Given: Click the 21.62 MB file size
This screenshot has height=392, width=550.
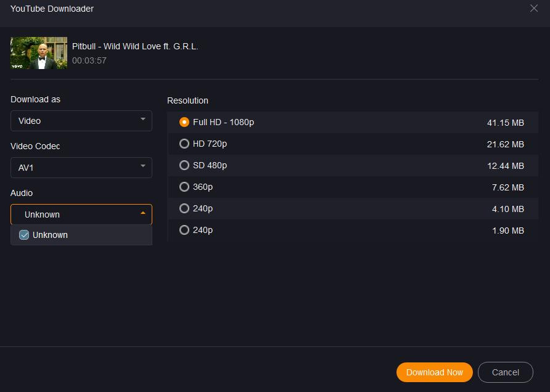Looking at the screenshot, I should (x=505, y=144).
